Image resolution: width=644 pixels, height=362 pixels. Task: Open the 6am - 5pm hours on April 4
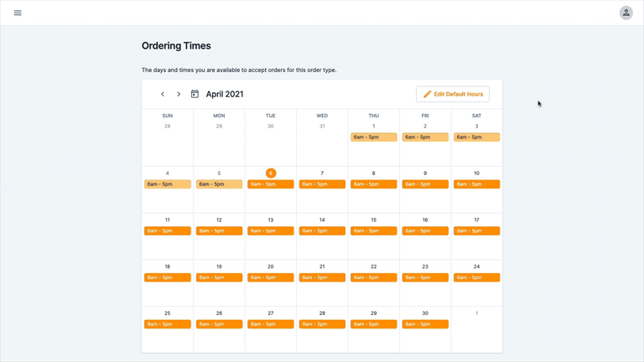(168, 184)
